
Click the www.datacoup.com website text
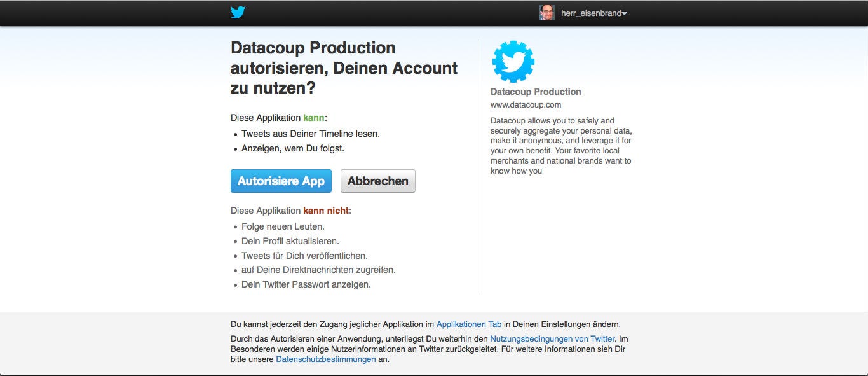click(526, 105)
